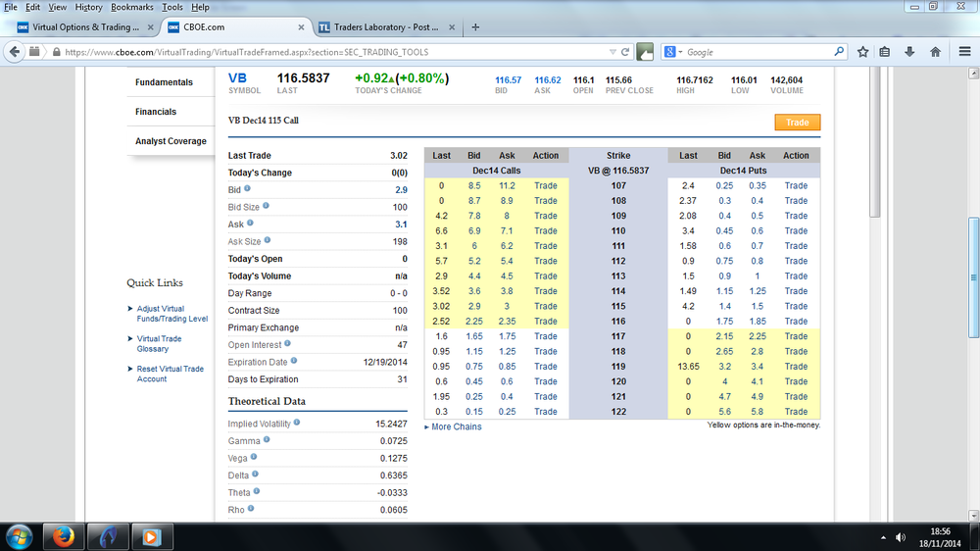Viewport: 980px width, 551px height.
Task: Click the info icon next to Gamma
Action: (267, 439)
